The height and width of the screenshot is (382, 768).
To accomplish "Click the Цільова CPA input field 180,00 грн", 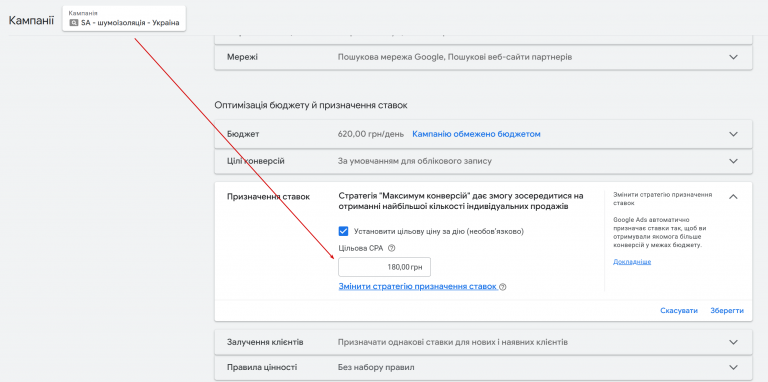I will coord(384,267).
